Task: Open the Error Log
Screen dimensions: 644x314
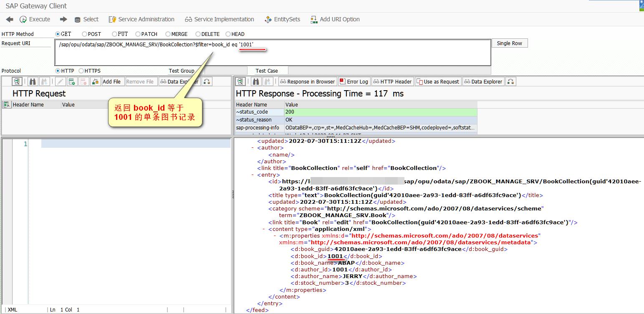Action: point(354,82)
